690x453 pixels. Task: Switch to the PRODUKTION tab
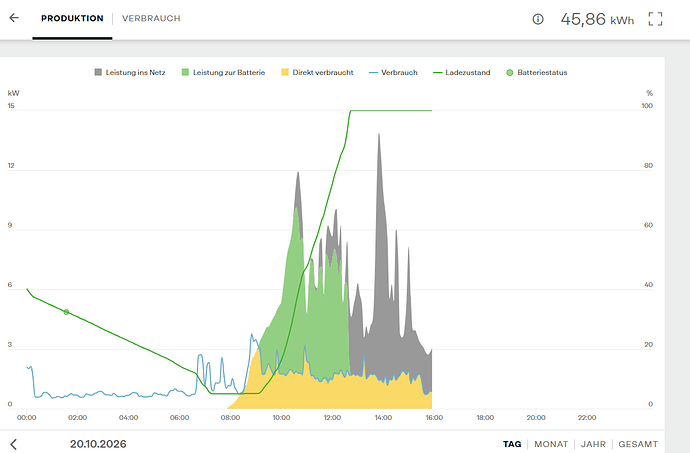[x=72, y=18]
